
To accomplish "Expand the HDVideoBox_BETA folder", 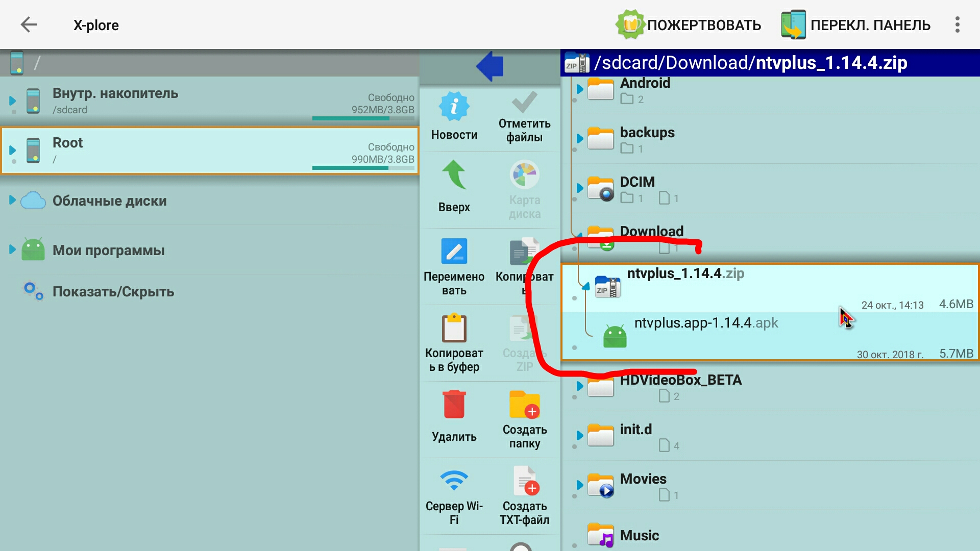I will pyautogui.click(x=580, y=386).
